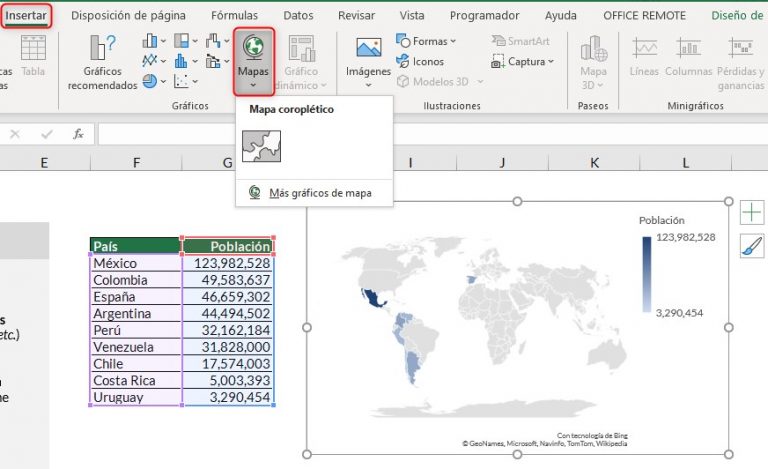Click Mexico on the map chart
Screen dimensions: 768x469
[373, 299]
